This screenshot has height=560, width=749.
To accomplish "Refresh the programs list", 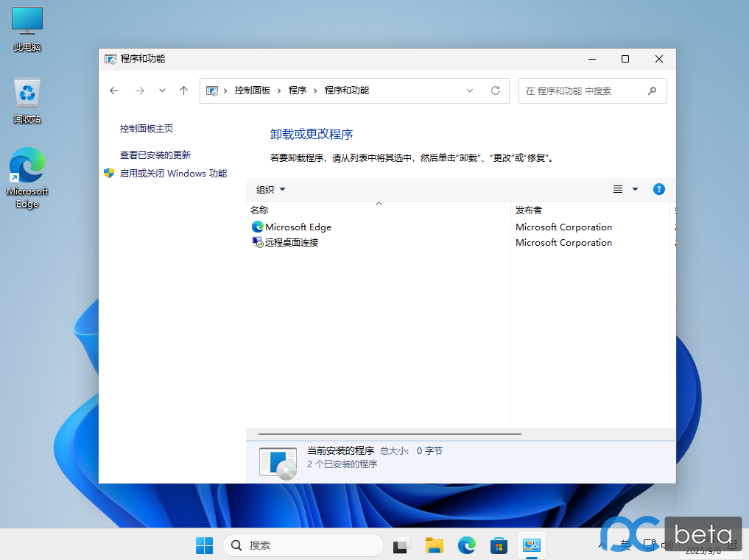I will pos(496,91).
